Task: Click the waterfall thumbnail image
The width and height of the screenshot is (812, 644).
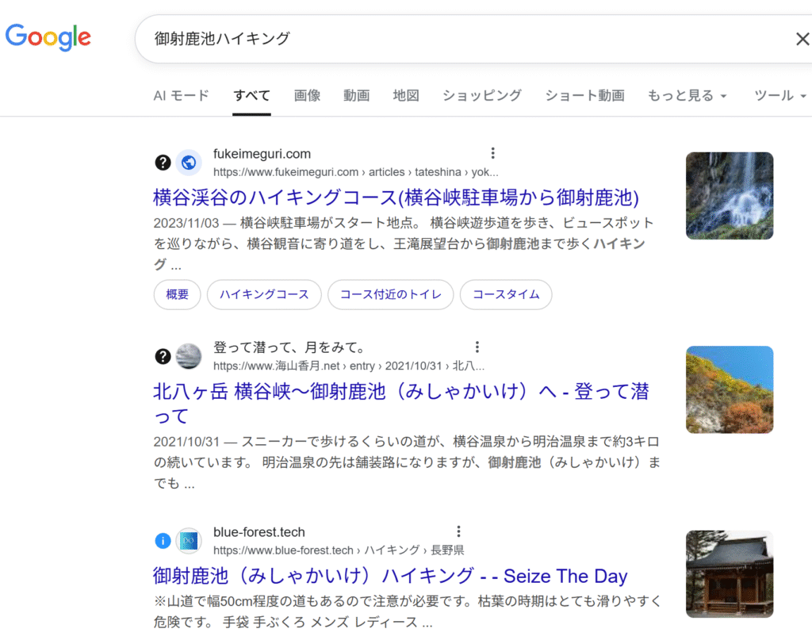Action: (729, 196)
